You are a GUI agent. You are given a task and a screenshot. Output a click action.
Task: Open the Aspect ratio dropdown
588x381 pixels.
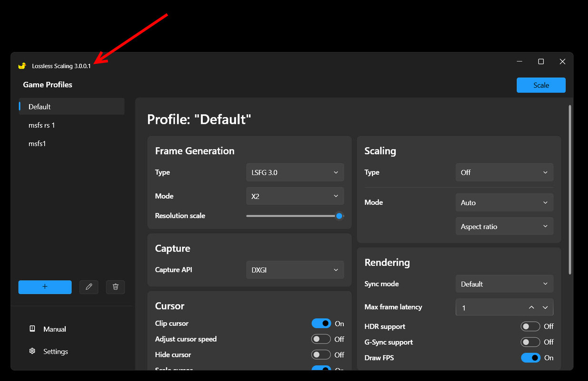pyautogui.click(x=504, y=226)
